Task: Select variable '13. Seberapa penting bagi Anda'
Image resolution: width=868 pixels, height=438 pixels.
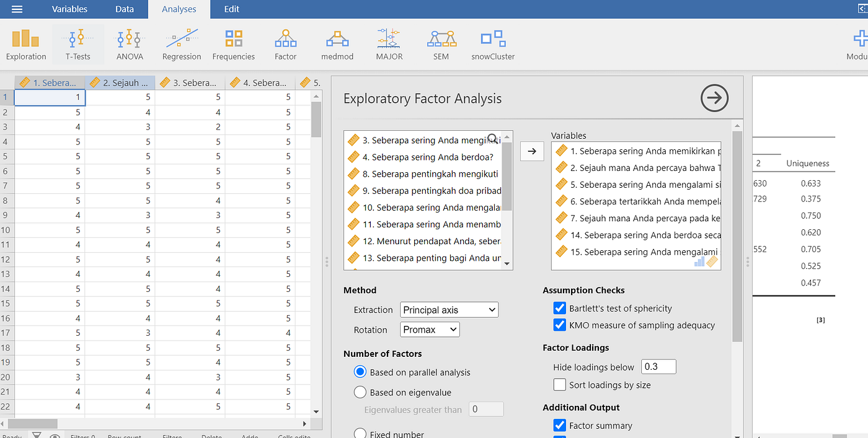Action: (423, 257)
